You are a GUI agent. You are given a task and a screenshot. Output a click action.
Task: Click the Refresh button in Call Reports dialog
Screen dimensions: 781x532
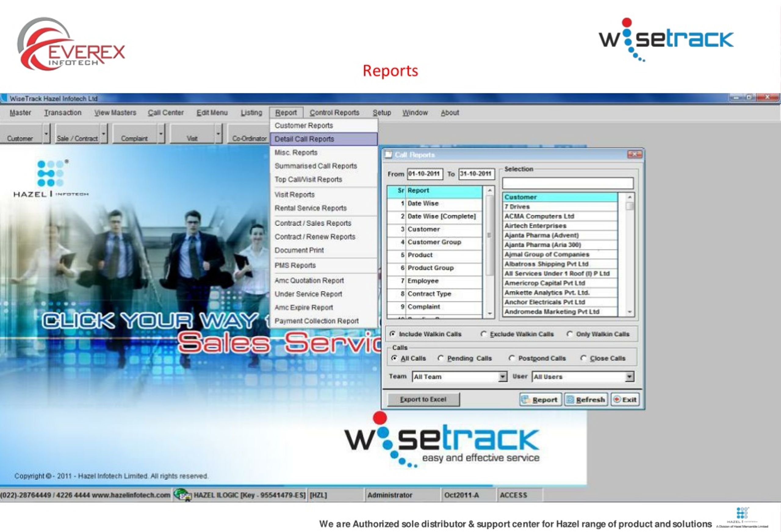pyautogui.click(x=586, y=400)
